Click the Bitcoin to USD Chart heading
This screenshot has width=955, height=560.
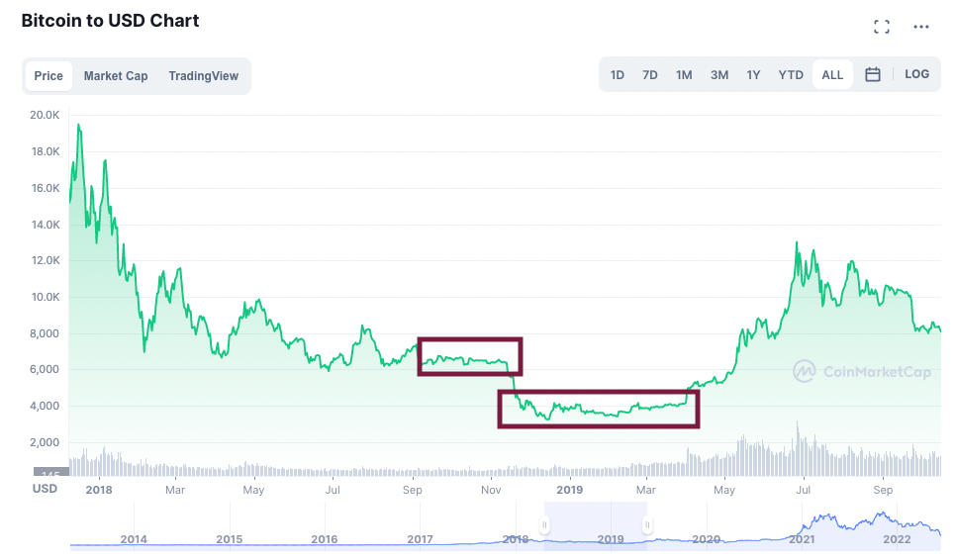click(x=110, y=21)
